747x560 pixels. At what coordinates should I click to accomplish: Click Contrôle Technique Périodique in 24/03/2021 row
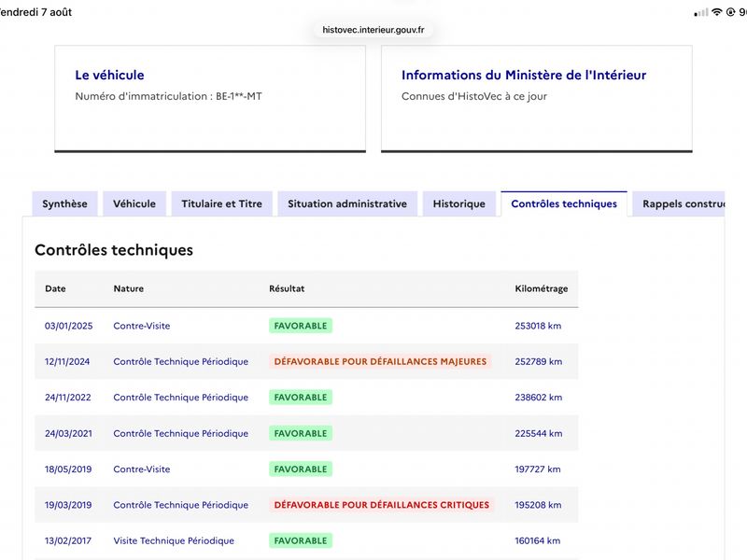180,433
